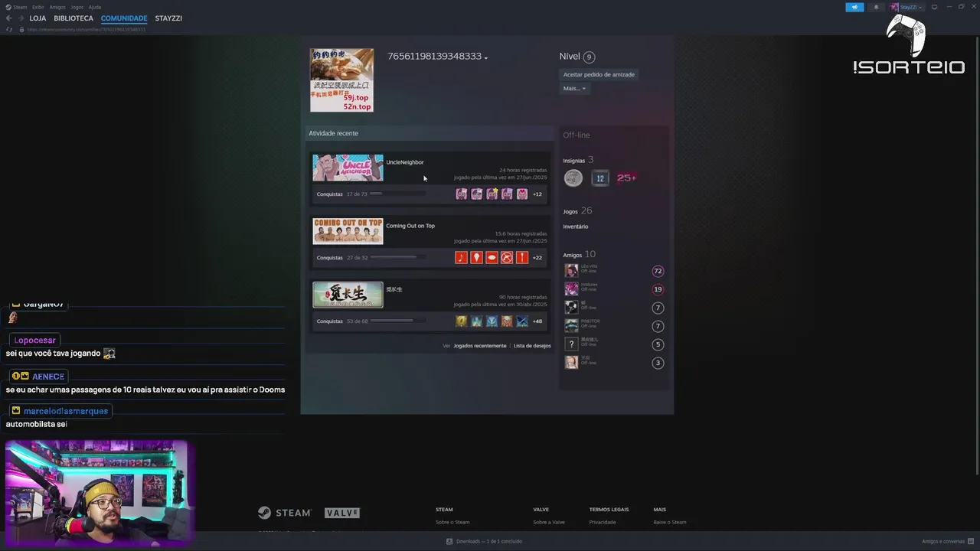The width and height of the screenshot is (980, 551).
Task: Click the starred UncleNeighbor achievement icon
Action: 492,194
